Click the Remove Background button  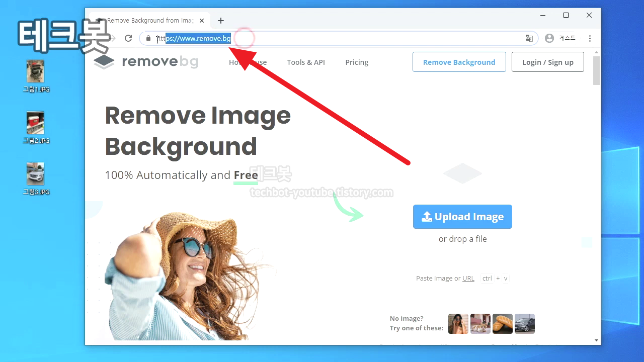click(x=459, y=62)
